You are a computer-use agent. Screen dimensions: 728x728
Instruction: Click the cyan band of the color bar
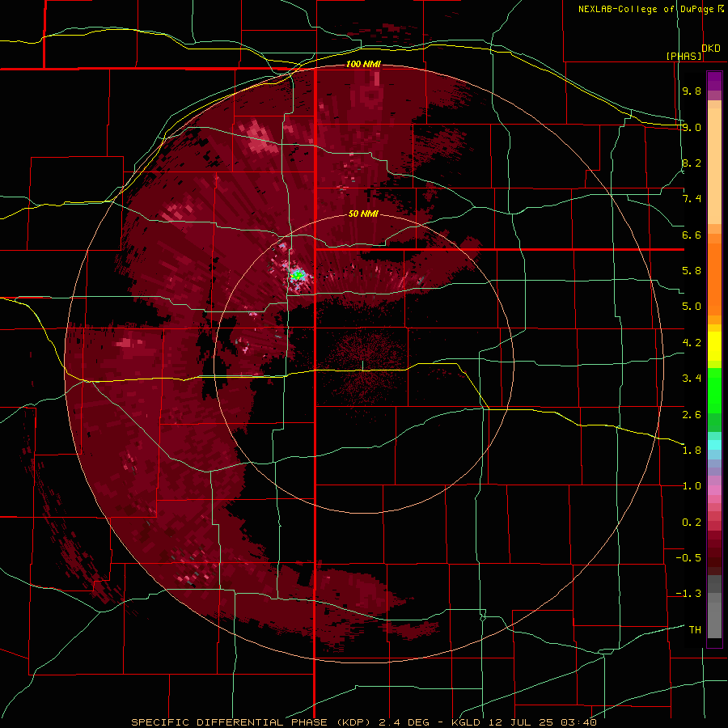pyautogui.click(x=714, y=445)
